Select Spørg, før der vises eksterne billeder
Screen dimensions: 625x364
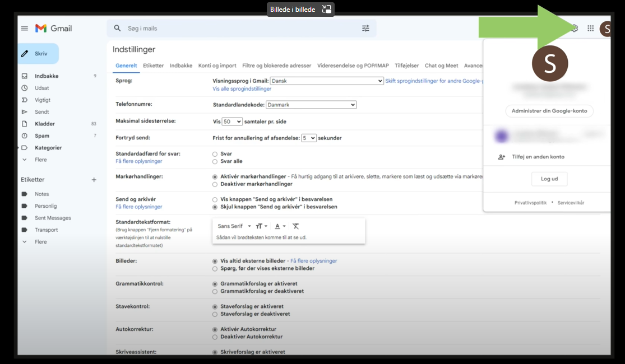point(215,269)
